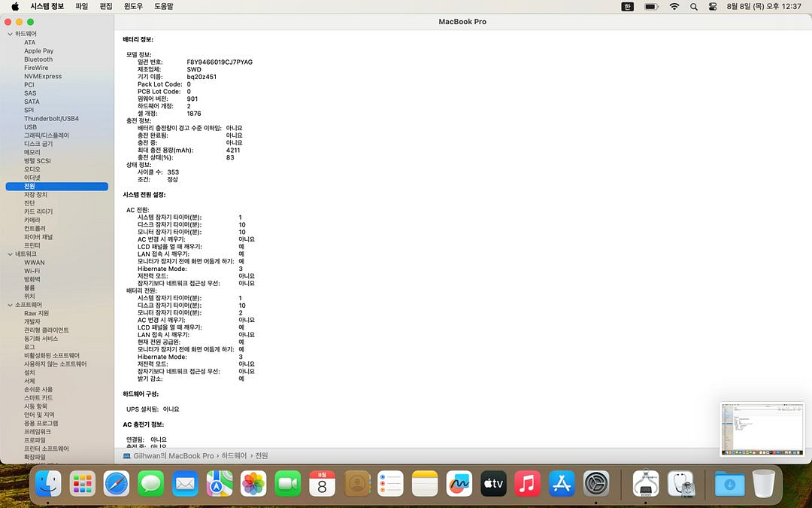
Task: Select 응용 프로그램 in the sidebar
Action: coord(41,424)
